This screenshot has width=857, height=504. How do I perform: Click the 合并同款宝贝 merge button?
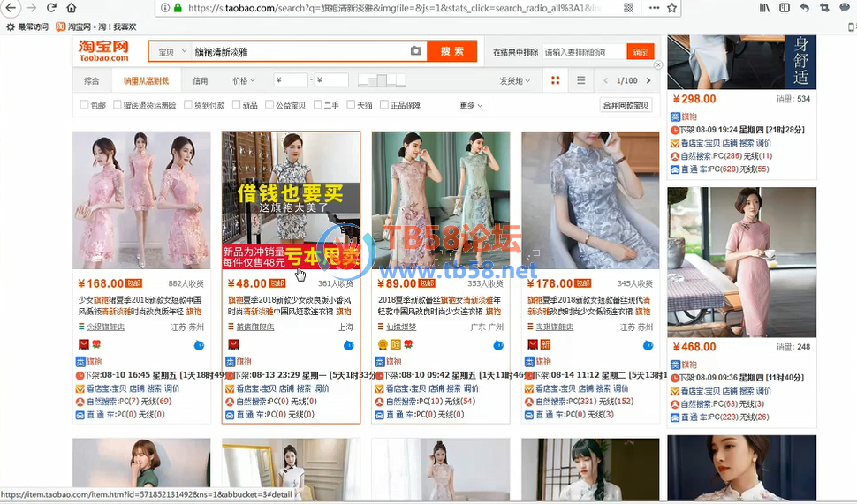click(626, 105)
